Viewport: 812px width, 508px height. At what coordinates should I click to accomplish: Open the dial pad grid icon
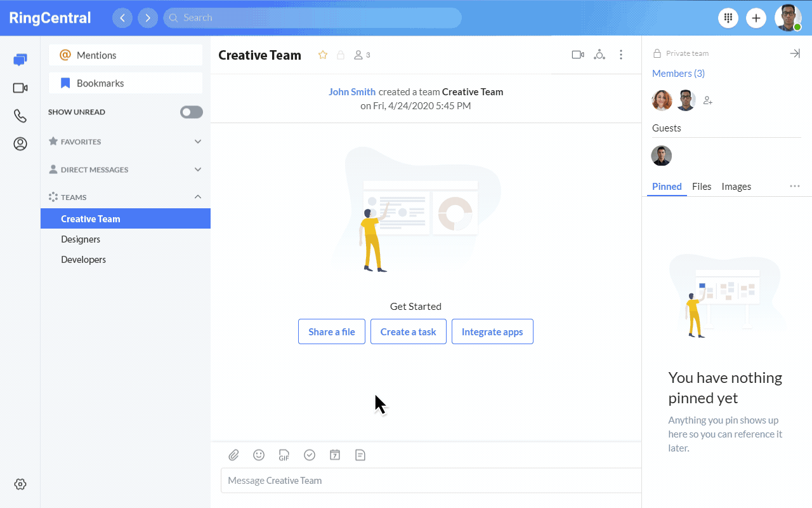[x=728, y=18]
